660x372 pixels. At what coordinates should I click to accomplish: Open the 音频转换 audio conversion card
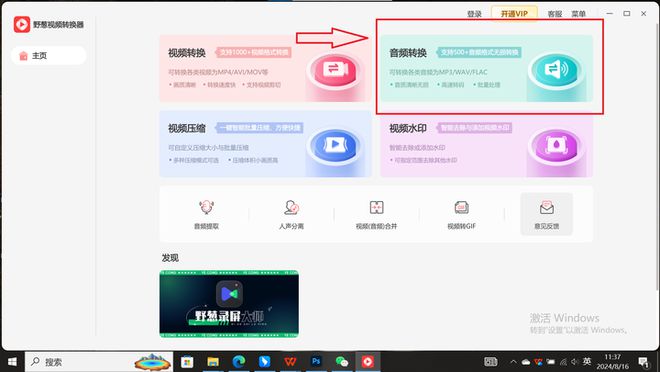[487, 68]
